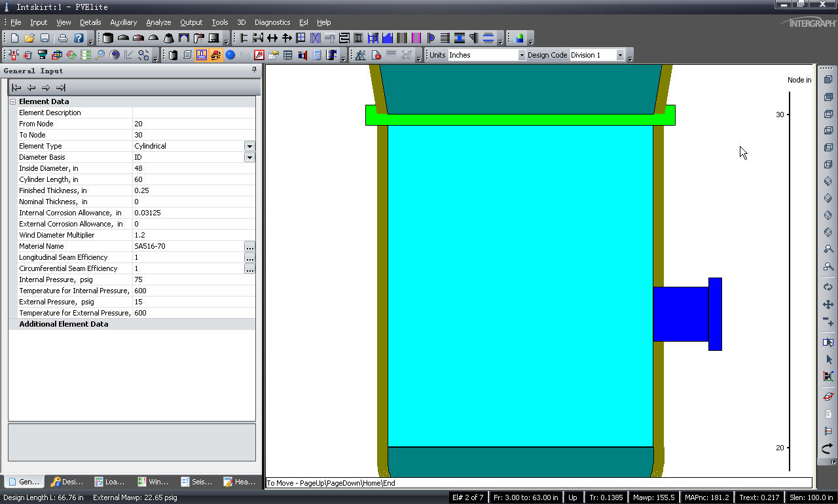Toggle the highlighted blue flange view button
Screen dimensions: 838x504
[x=201, y=55]
